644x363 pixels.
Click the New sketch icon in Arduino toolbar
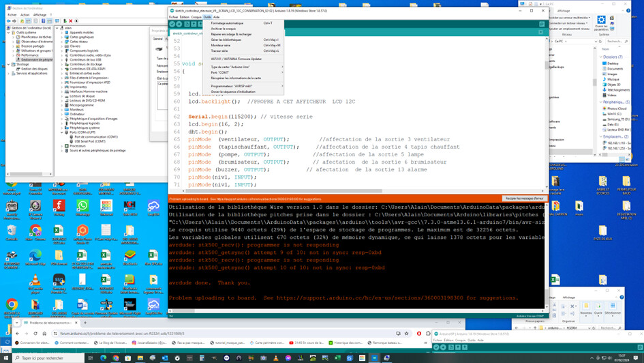point(187,25)
